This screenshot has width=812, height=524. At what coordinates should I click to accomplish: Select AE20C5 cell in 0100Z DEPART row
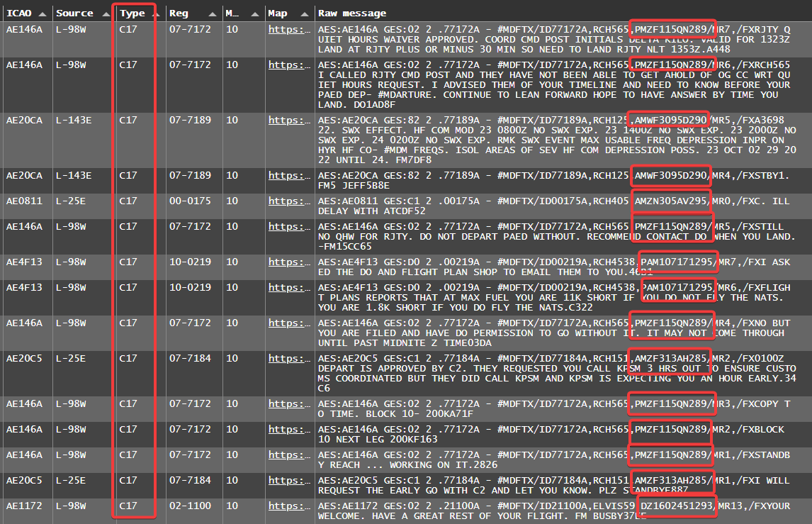pyautogui.click(x=24, y=358)
